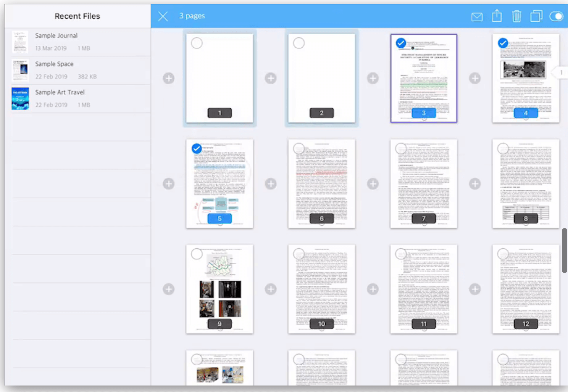568x392 pixels.
Task: Insert a page between pages 9 and 10
Action: 271,289
